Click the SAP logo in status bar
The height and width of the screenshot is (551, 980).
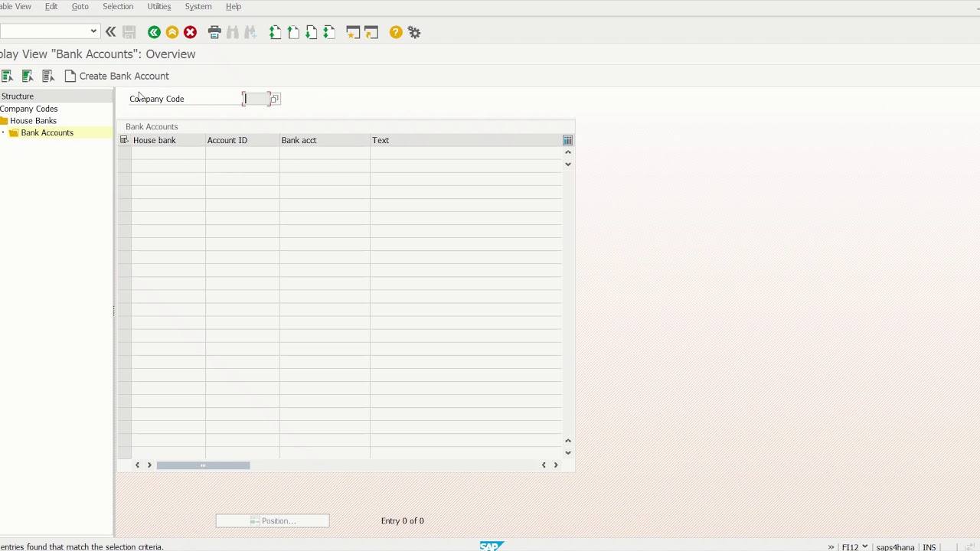click(x=491, y=546)
